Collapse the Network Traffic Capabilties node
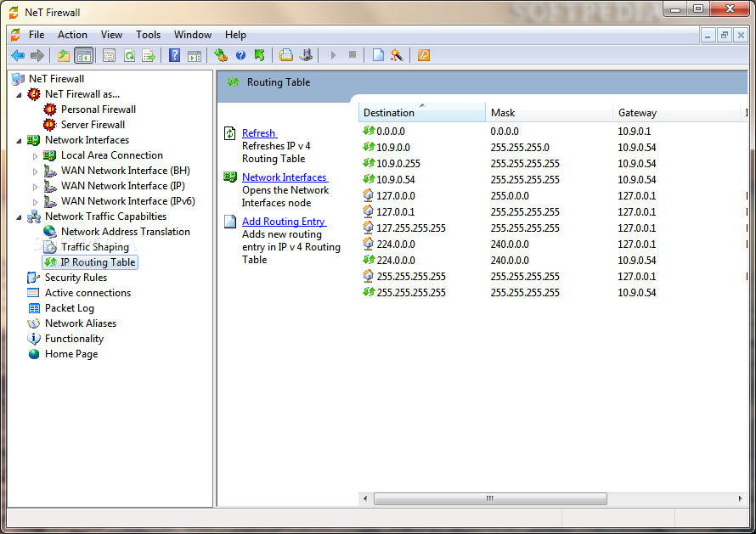Image resolution: width=756 pixels, height=534 pixels. tap(19, 217)
